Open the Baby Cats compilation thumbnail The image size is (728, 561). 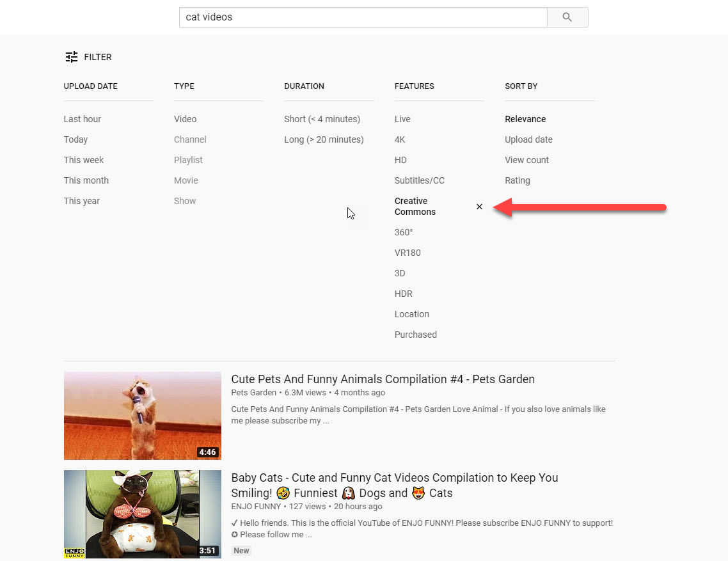pos(143,514)
